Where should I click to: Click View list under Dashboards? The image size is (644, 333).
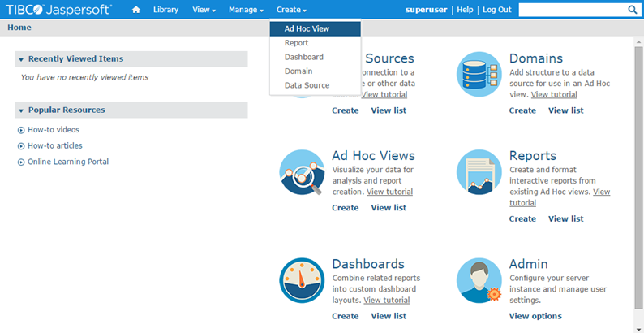pos(389,316)
